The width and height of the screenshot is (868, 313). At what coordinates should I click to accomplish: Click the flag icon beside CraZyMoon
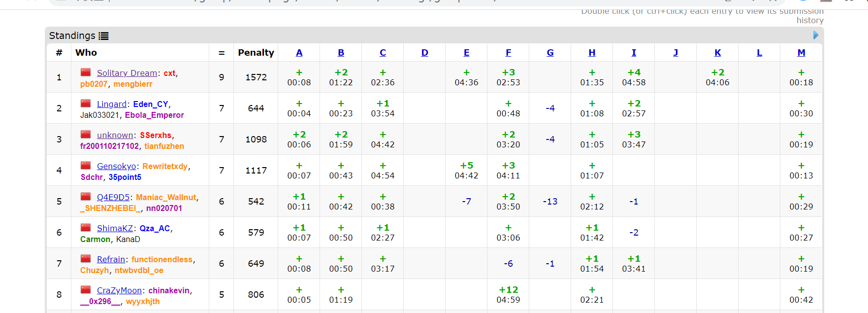coord(86,290)
